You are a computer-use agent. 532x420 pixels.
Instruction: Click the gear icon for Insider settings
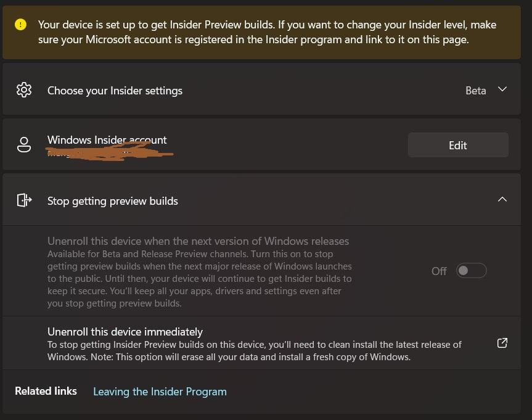[24, 90]
